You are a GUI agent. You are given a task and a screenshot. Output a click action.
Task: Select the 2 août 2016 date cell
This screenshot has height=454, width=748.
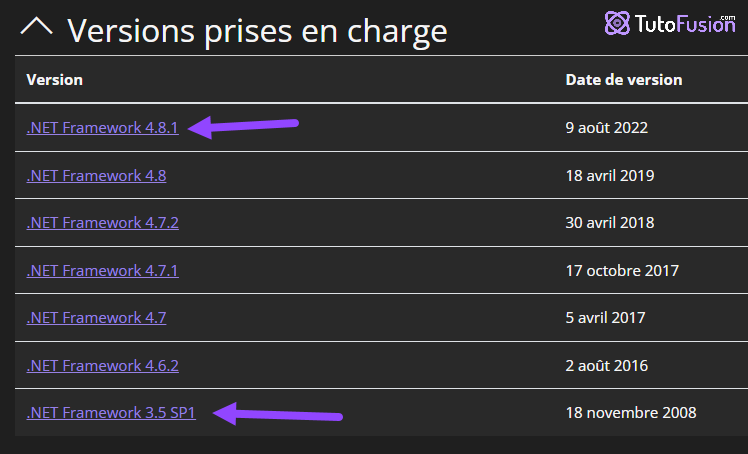coord(606,365)
